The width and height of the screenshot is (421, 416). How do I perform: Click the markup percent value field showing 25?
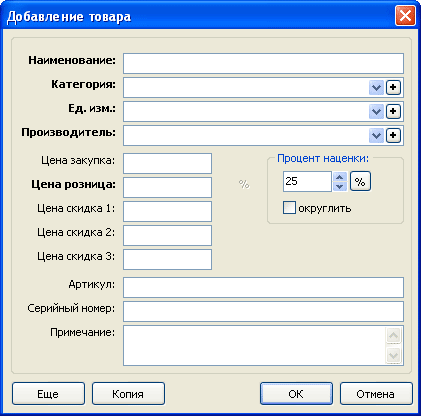307,181
